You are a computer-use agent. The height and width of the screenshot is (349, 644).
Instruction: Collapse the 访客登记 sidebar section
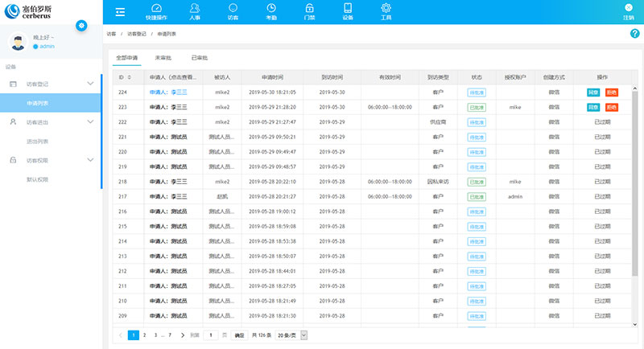click(90, 84)
